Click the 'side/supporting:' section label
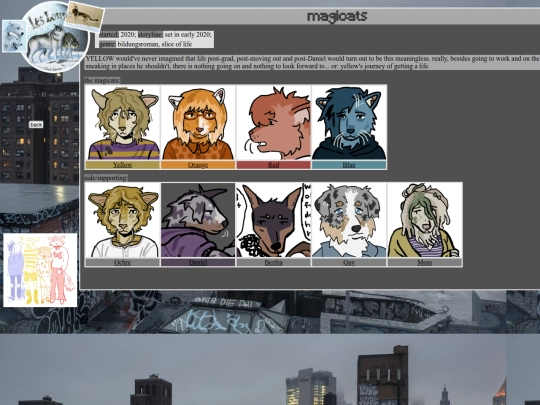Screen dimensions: 540x405 coord(106,178)
